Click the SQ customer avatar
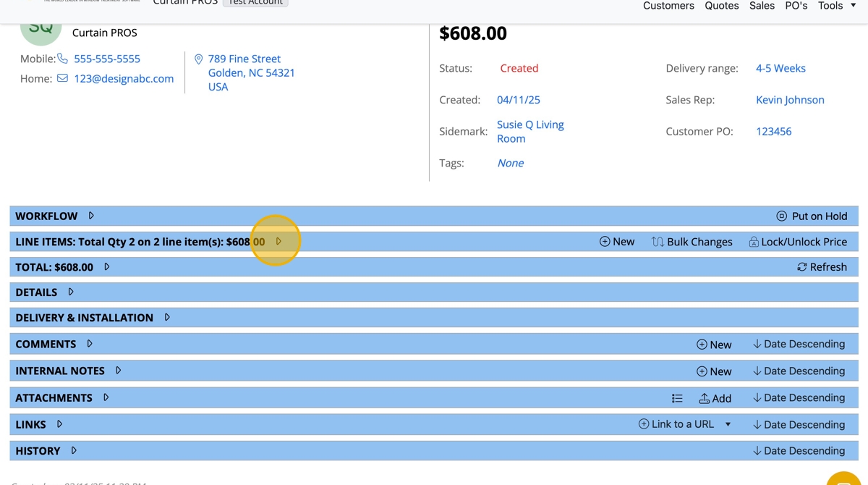The height and width of the screenshot is (485, 868). pyautogui.click(x=41, y=29)
